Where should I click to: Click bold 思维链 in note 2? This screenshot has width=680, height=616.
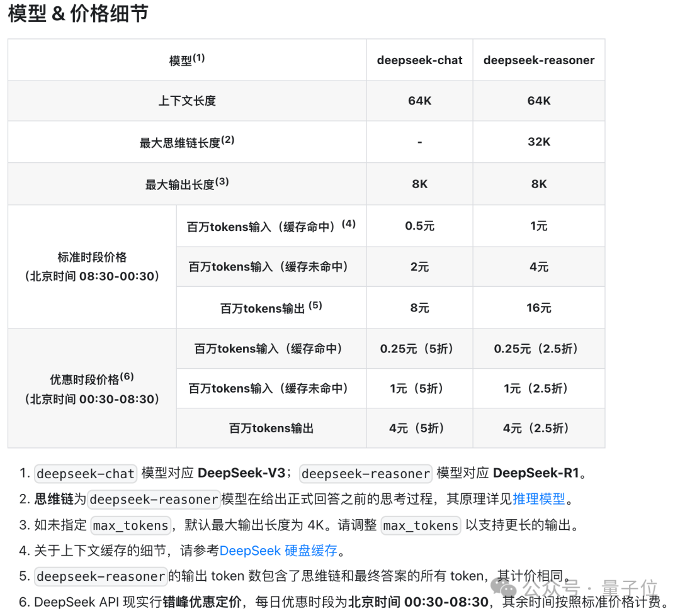54,499
